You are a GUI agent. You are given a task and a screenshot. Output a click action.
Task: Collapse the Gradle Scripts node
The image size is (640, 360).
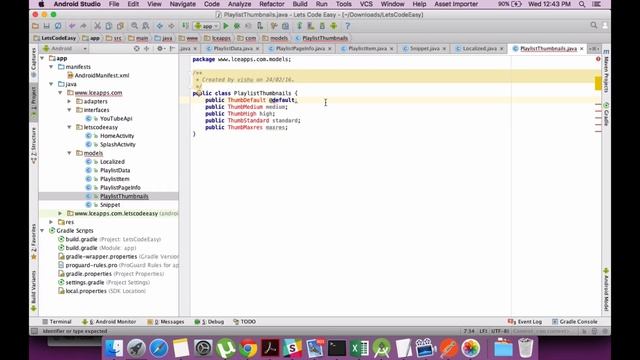tap(42, 231)
